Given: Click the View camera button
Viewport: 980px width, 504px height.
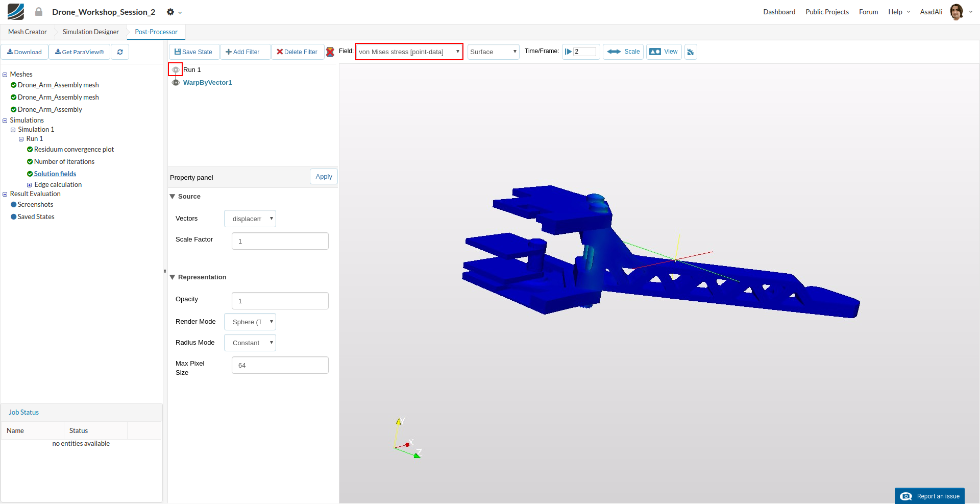Looking at the screenshot, I should (664, 52).
